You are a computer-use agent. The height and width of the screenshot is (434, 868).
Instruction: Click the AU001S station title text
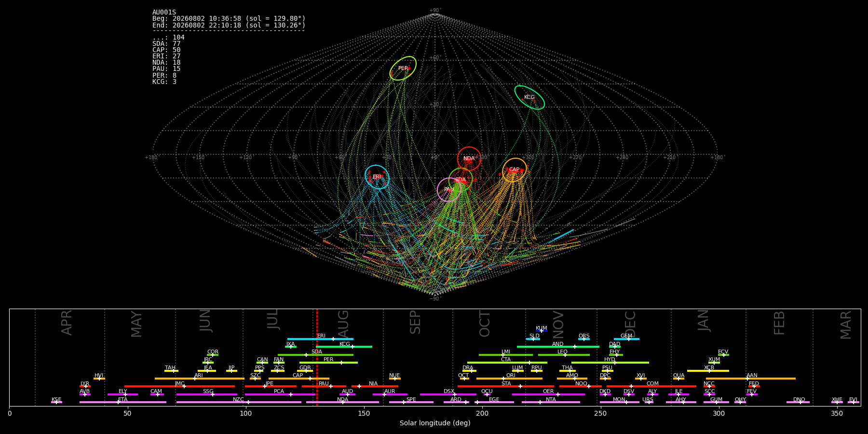(x=164, y=13)
